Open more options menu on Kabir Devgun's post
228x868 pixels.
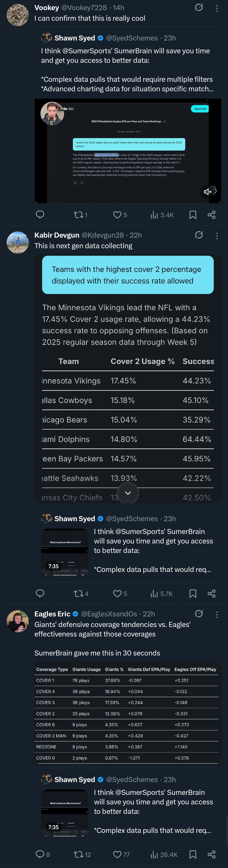tap(217, 236)
